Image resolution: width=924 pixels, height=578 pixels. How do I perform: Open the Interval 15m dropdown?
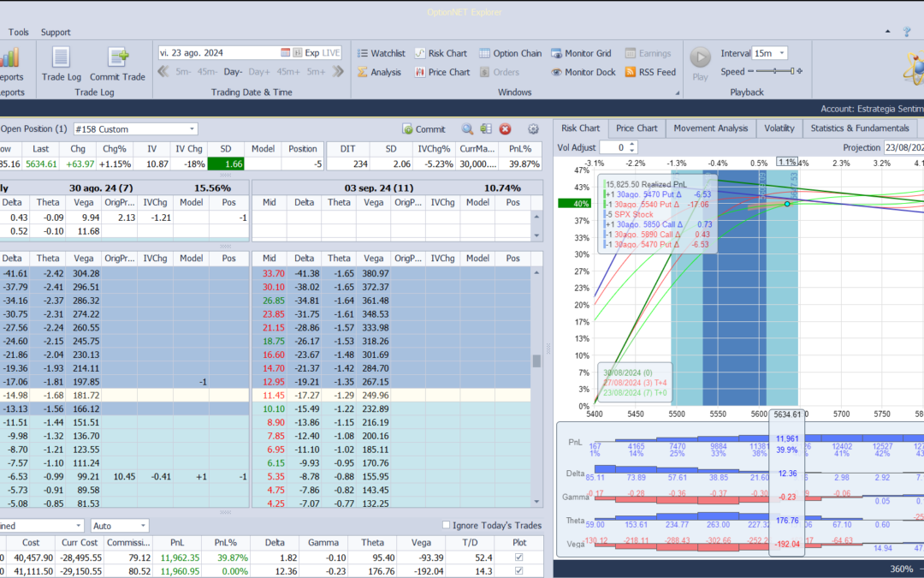(770, 53)
